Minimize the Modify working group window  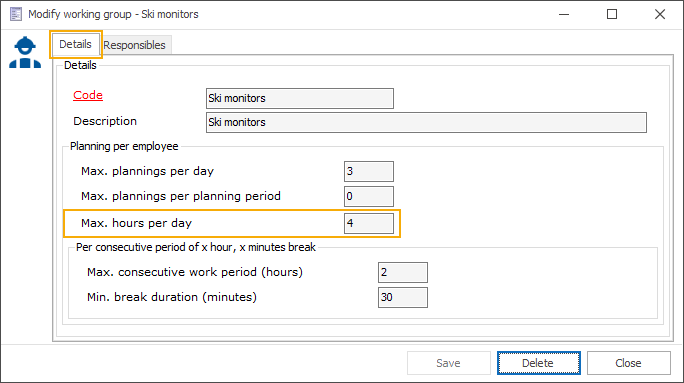[x=564, y=14]
